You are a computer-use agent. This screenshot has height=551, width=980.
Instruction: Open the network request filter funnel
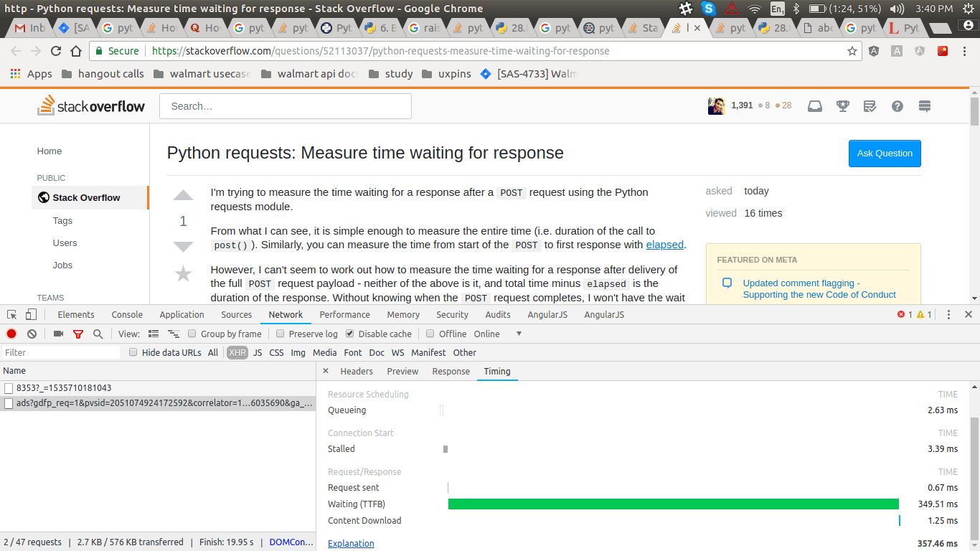click(77, 334)
